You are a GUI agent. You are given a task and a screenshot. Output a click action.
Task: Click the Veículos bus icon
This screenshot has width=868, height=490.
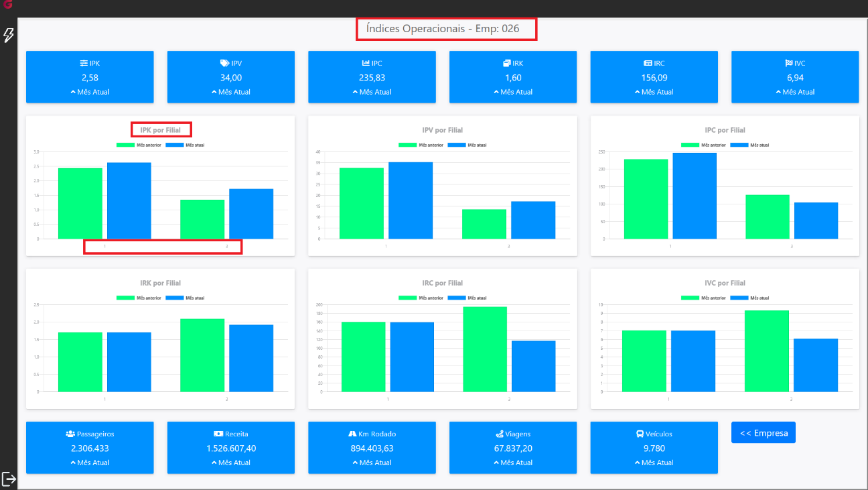coord(640,434)
